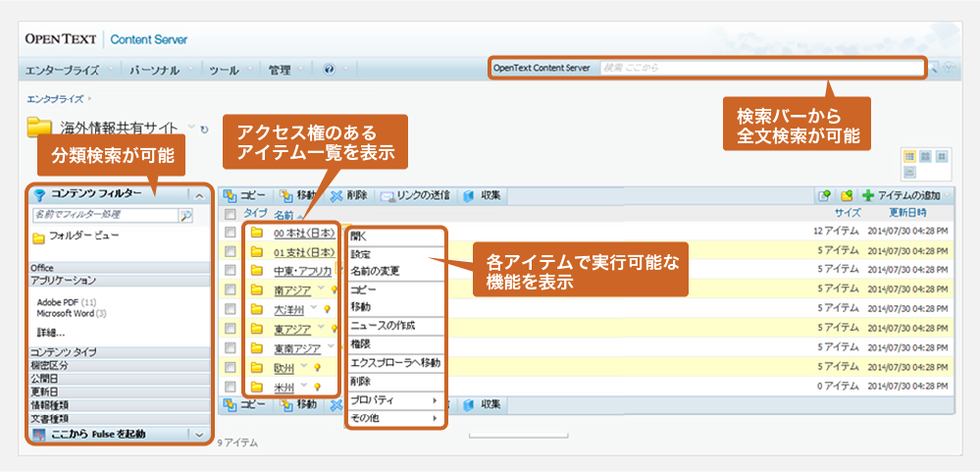The height and width of the screenshot is (472, 980).
Task: Click the top 削除 delete toolbar button
Action: 349,195
